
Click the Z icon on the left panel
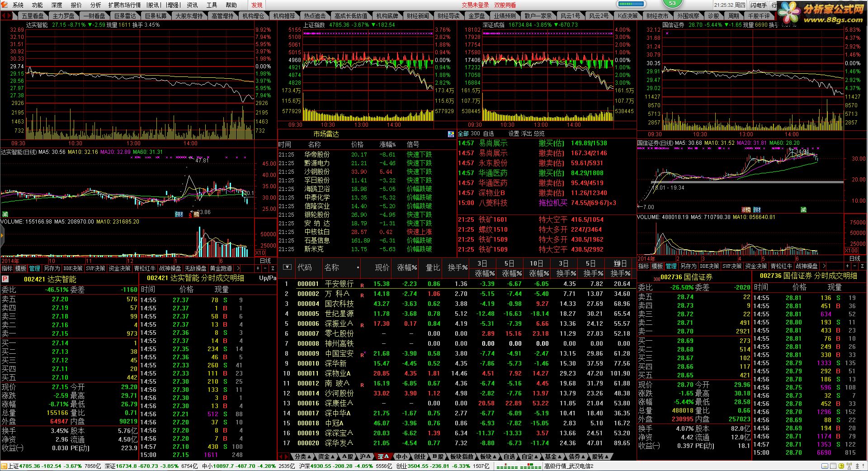coord(273,268)
